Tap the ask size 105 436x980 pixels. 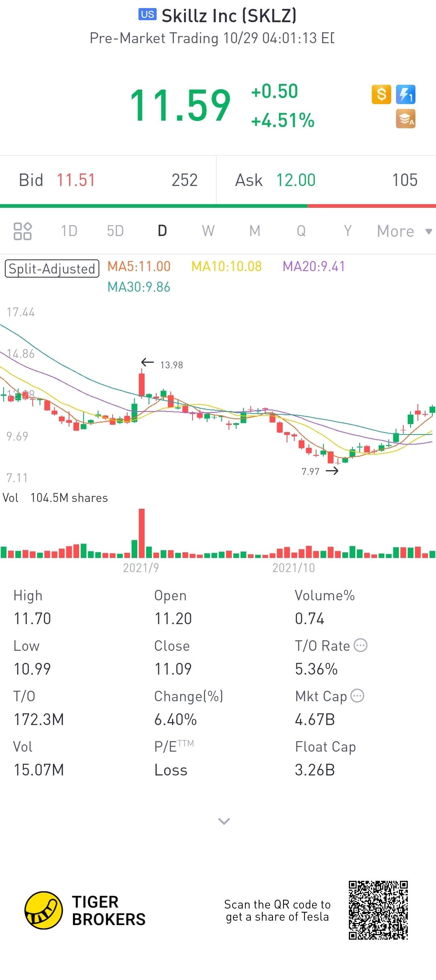tap(405, 180)
